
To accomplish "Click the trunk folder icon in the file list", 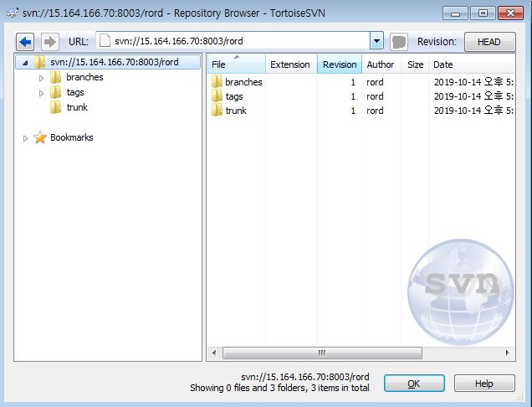I will (x=217, y=111).
